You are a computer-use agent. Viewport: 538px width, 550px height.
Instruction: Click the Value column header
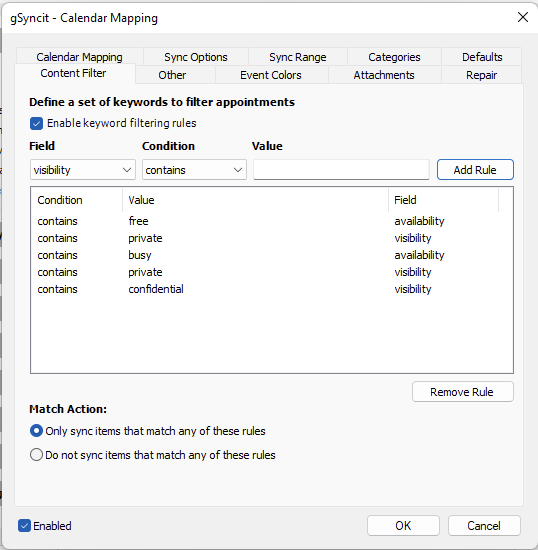coord(255,200)
